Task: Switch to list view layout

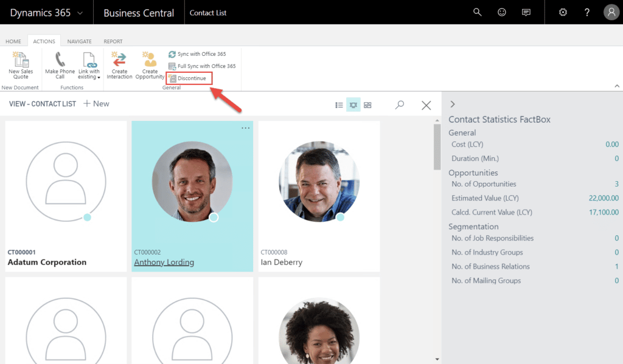Action: [x=339, y=105]
